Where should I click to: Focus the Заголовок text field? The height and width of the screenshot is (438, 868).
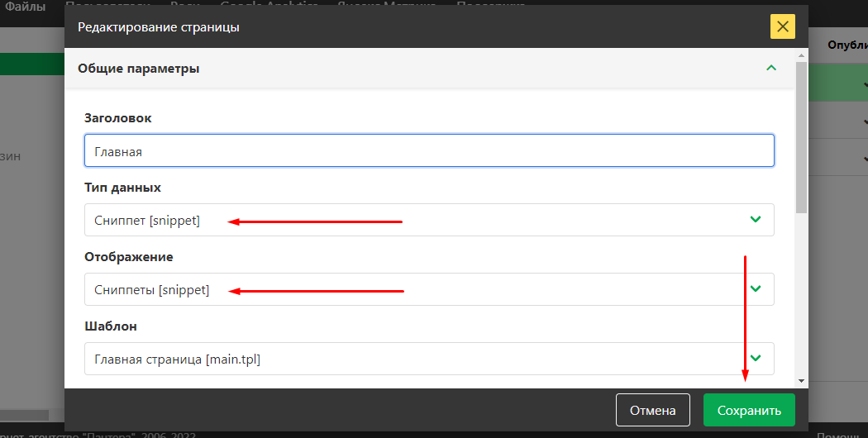(x=429, y=151)
